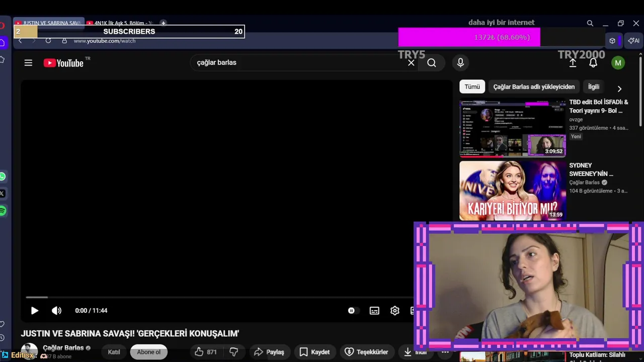Open TBD edit Bol İSFADlı video title
Viewport: 644px width, 362px height.
[x=599, y=106]
